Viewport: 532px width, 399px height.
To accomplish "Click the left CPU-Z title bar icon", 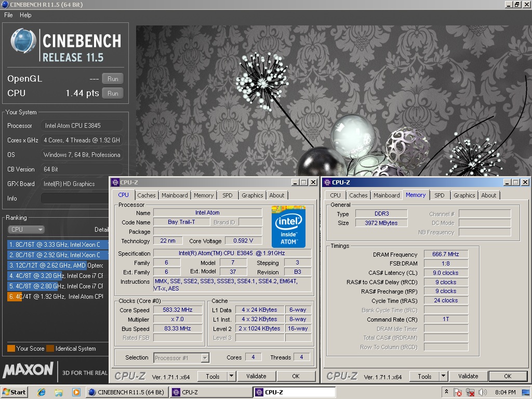I will pyautogui.click(x=115, y=182).
